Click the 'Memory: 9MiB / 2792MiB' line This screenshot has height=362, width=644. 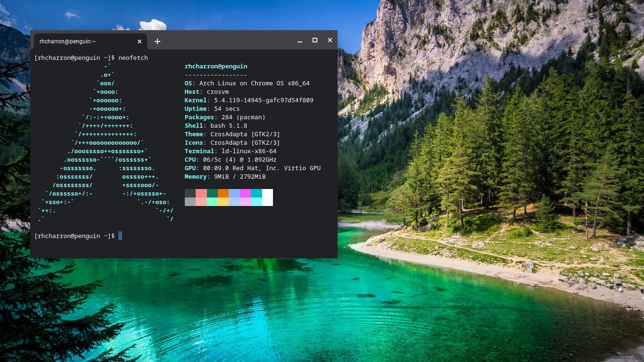pyautogui.click(x=225, y=177)
